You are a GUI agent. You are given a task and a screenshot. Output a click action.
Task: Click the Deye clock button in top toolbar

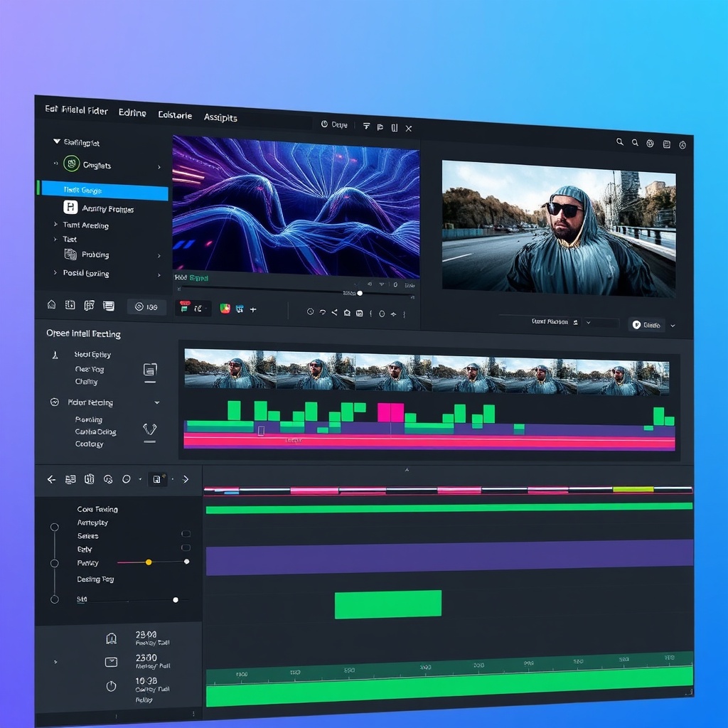[x=334, y=124]
